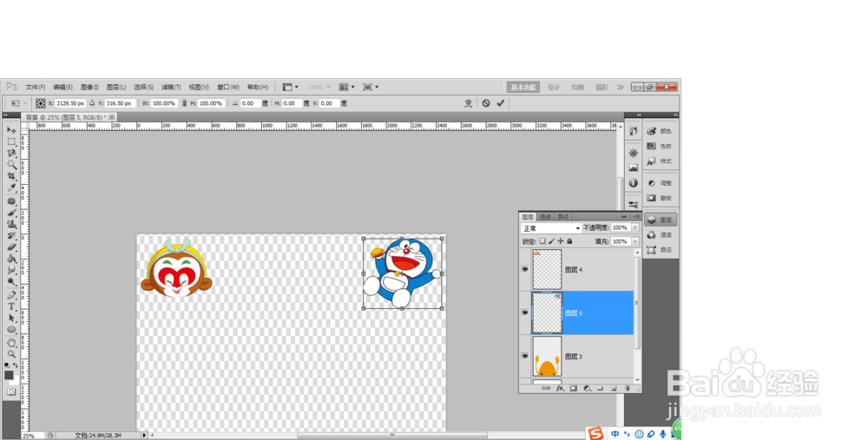Switch to warp mode icon
868x440 pixels.
point(469,103)
